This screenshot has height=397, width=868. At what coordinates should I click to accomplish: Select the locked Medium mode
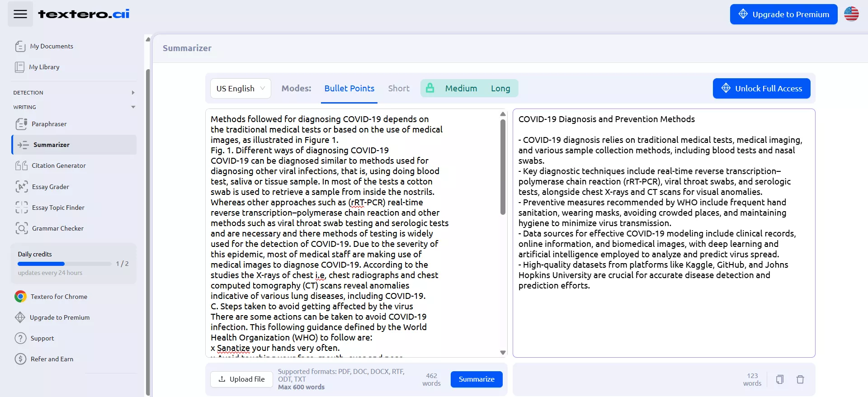pyautogui.click(x=461, y=89)
